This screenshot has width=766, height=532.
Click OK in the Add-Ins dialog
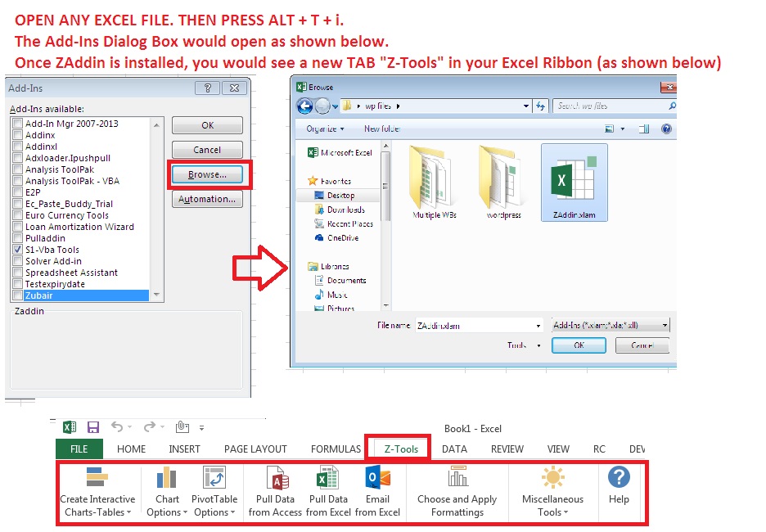[x=207, y=125]
